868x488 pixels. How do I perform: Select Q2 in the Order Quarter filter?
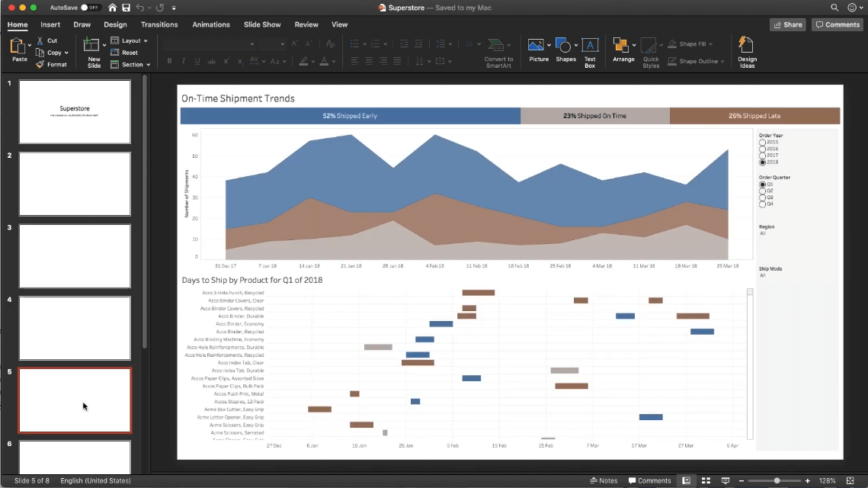(761, 191)
